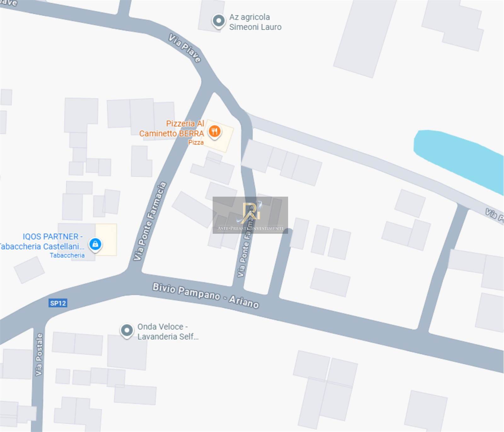This screenshot has height=432, width=504.
Task: Click left Via Ponte Farmacia street label
Action: point(150,221)
